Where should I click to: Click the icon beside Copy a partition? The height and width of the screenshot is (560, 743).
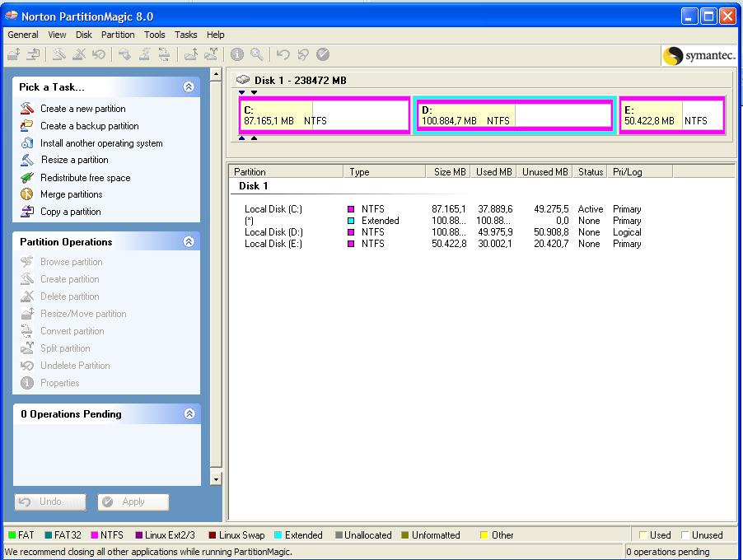pyautogui.click(x=27, y=212)
